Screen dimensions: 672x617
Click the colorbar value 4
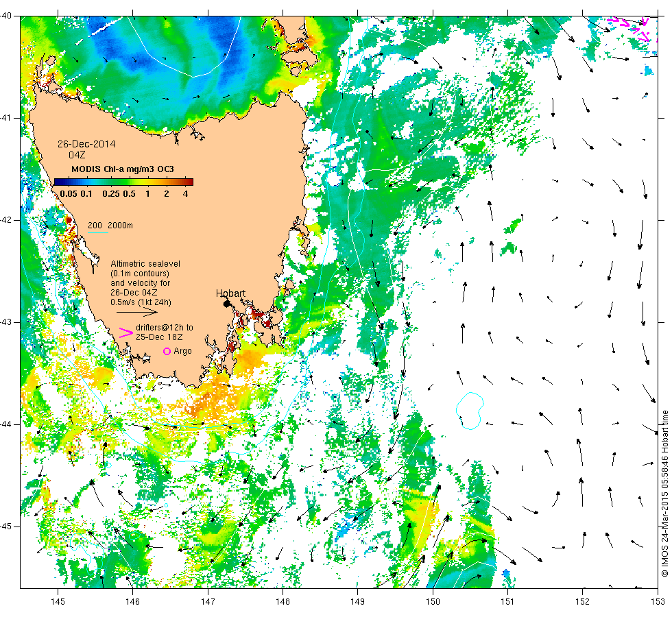(186, 193)
